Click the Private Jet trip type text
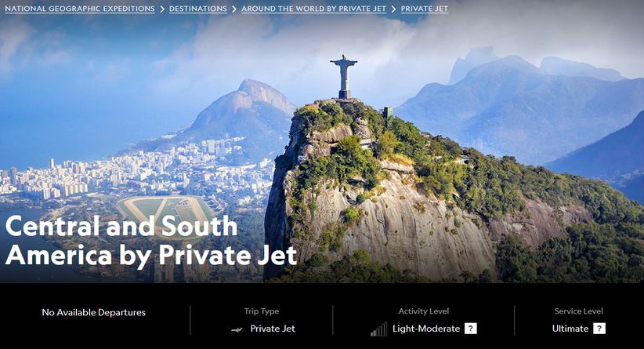The image size is (644, 349). (273, 329)
